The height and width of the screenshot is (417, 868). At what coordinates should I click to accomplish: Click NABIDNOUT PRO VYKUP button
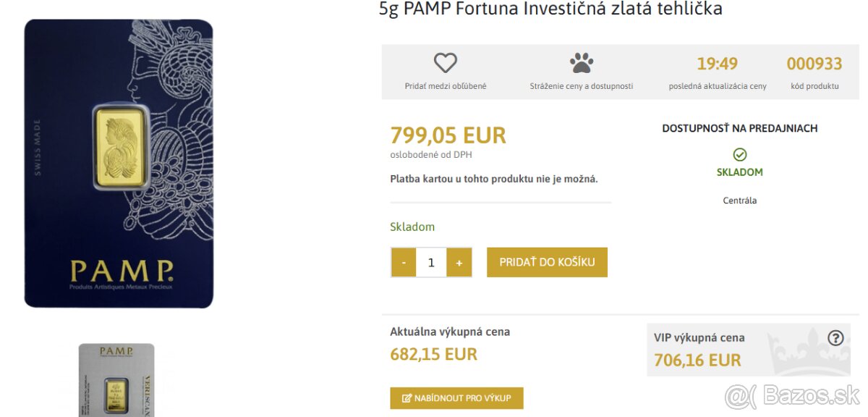pos(456,397)
